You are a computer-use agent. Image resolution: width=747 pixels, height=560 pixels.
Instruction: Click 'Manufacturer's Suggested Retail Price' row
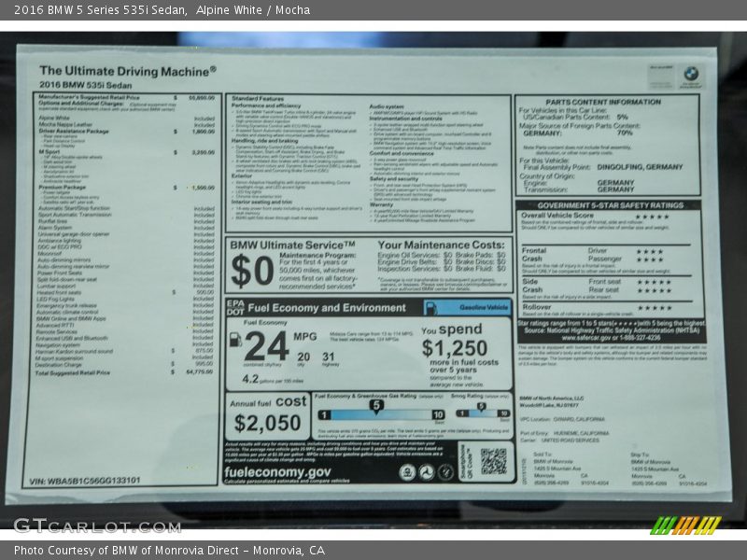[126, 98]
